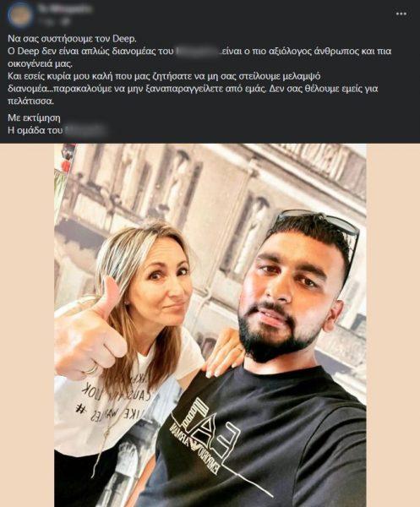Click the 'Με εκτίμηση' closing line
This screenshot has width=420, height=507.
coord(34,117)
